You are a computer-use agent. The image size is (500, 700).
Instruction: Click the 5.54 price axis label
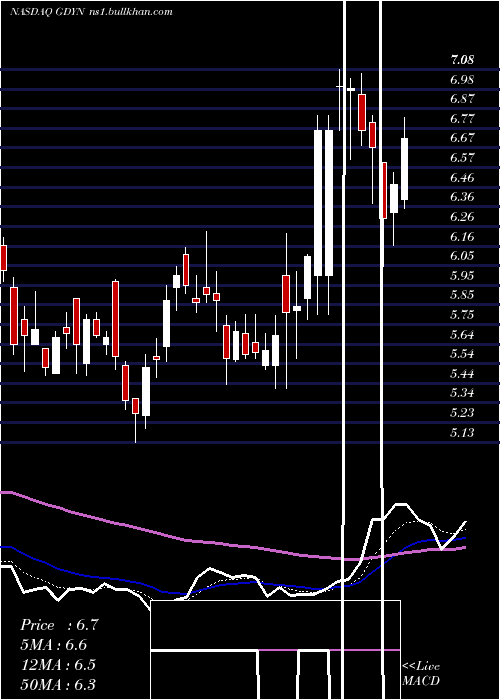pos(462,354)
